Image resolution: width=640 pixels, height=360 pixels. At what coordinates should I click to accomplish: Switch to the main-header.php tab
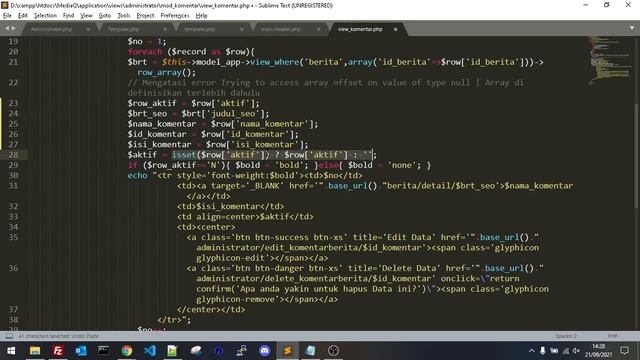pyautogui.click(x=281, y=29)
